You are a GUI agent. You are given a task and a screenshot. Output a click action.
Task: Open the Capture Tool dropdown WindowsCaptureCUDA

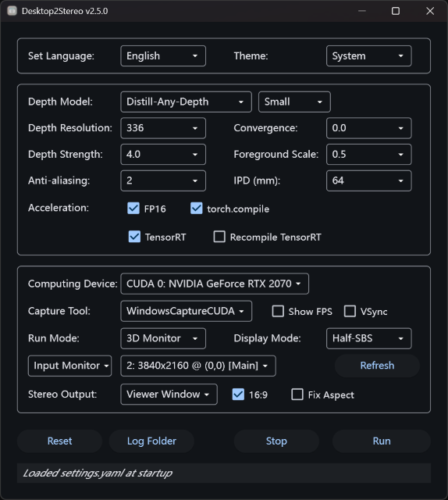(186, 311)
